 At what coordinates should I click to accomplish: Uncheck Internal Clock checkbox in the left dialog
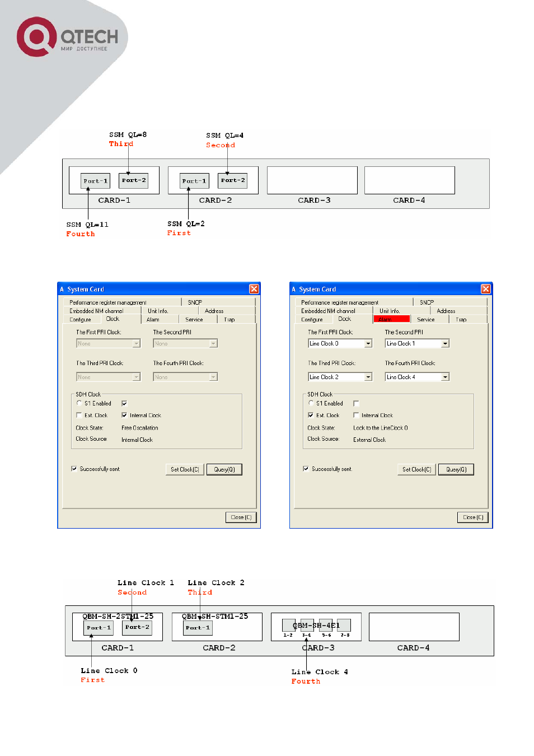(124, 415)
